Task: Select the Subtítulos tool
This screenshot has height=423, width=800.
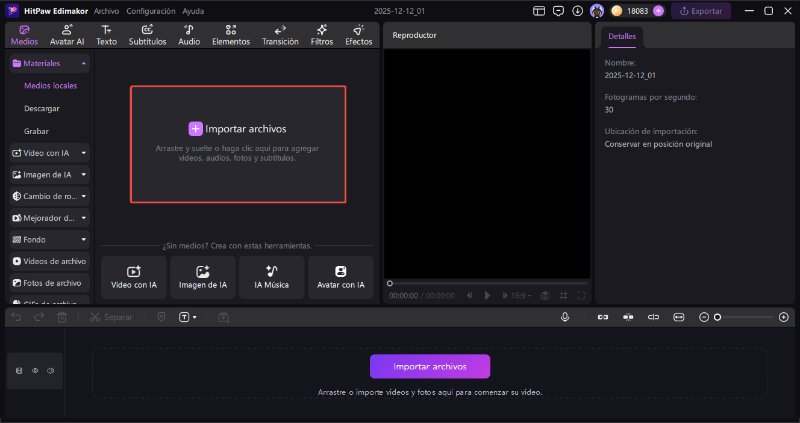Action: click(147, 35)
